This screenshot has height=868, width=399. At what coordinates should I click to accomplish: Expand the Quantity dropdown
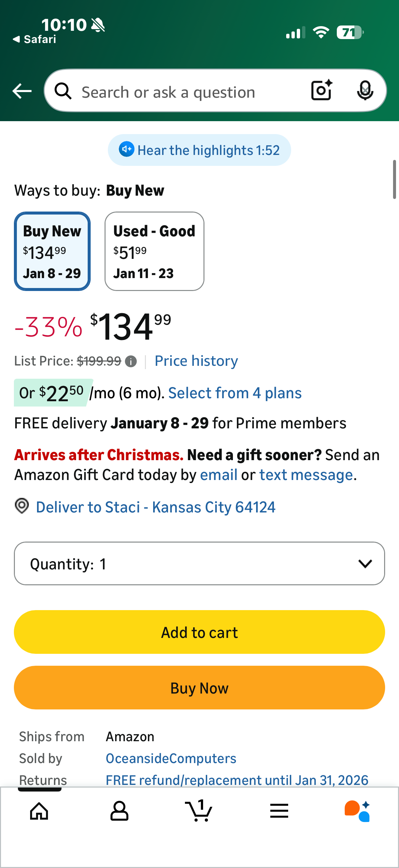[199, 563]
